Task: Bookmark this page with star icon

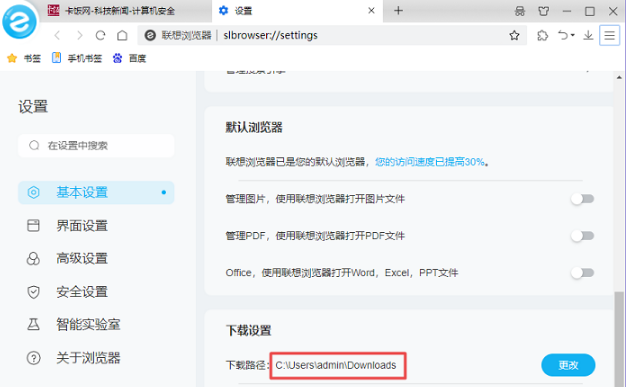Action: (x=514, y=36)
